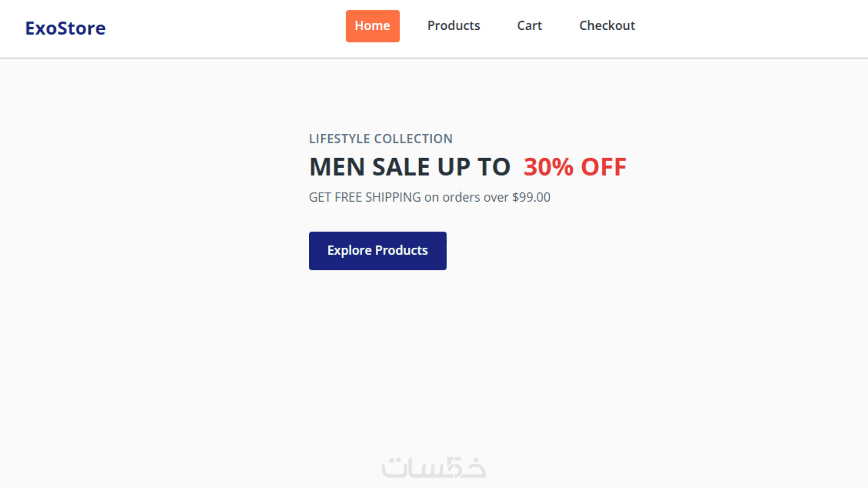Click the red OFF word

click(604, 167)
